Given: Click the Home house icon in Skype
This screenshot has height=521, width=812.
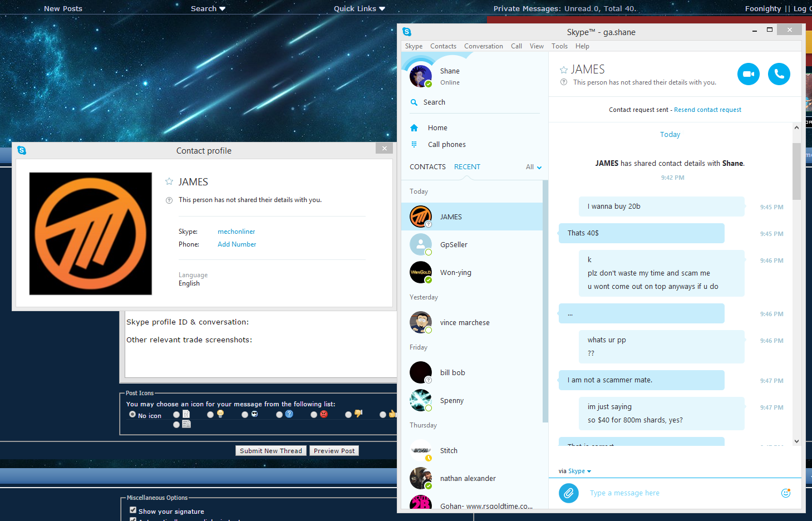Looking at the screenshot, I should [x=414, y=128].
